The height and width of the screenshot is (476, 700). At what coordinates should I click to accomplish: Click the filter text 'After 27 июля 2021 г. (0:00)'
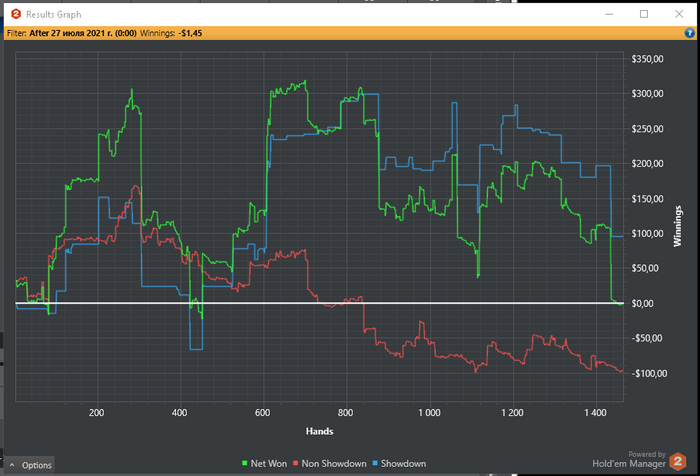[83, 33]
